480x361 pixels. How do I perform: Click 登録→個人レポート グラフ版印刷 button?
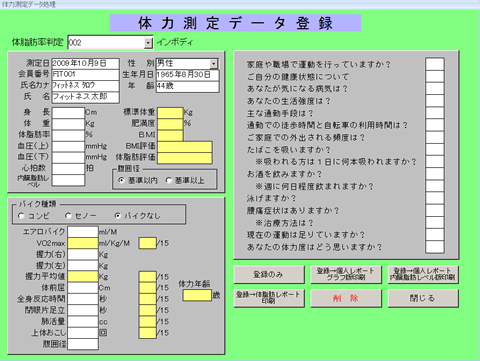[x=346, y=275]
